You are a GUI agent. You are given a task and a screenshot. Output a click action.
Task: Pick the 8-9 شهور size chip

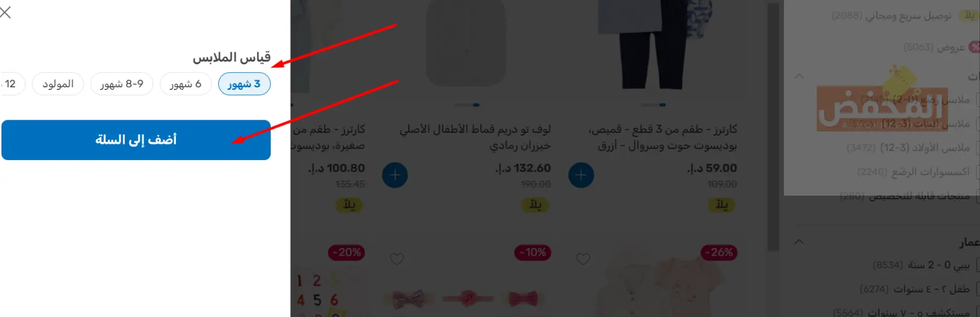[122, 84]
